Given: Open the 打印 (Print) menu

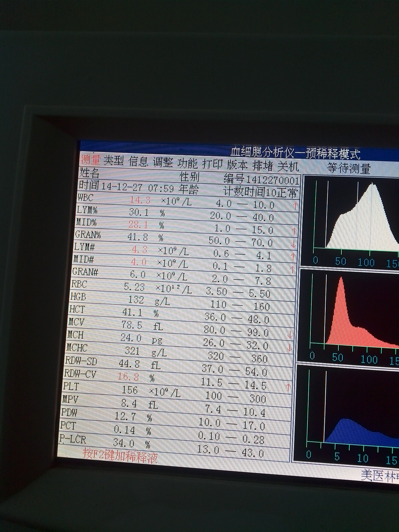Looking at the screenshot, I should click(213, 164).
